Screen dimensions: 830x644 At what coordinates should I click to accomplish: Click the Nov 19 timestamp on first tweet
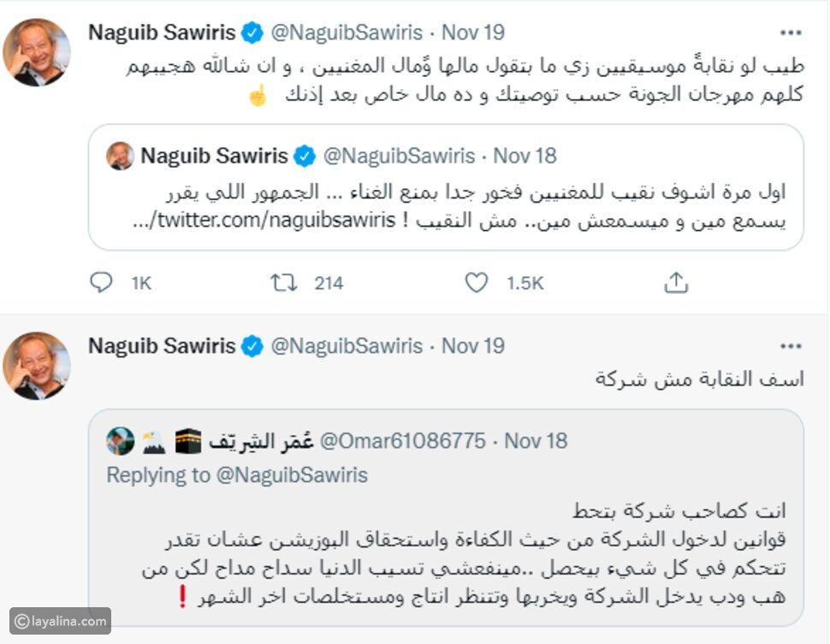click(473, 33)
